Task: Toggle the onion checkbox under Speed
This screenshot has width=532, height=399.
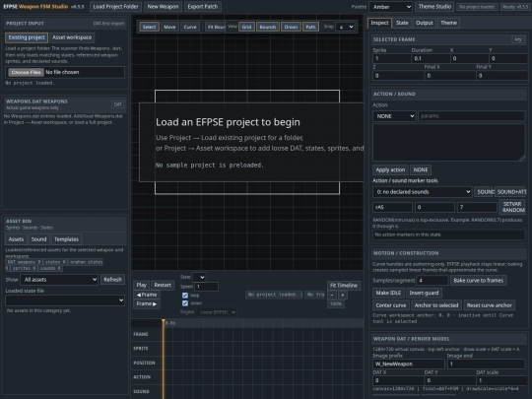Action: [185, 303]
